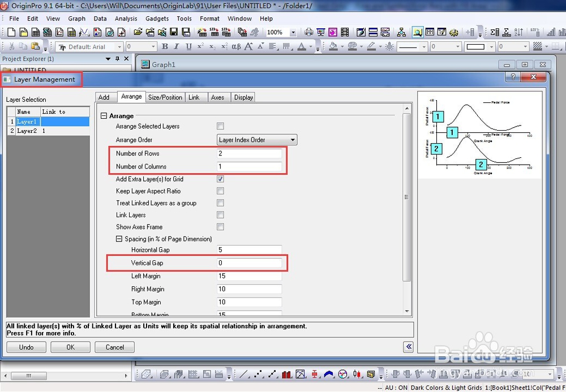Open the Gadgets menu

(x=157, y=19)
